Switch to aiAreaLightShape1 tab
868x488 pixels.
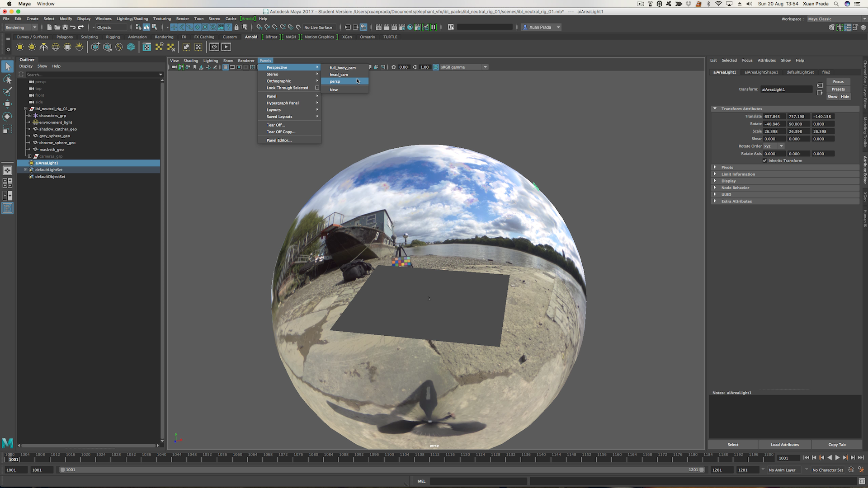[761, 72]
